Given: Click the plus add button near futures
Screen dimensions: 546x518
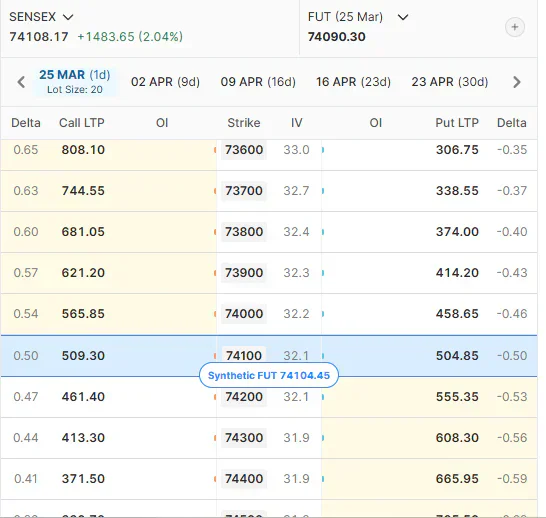Looking at the screenshot, I should coord(515,27).
